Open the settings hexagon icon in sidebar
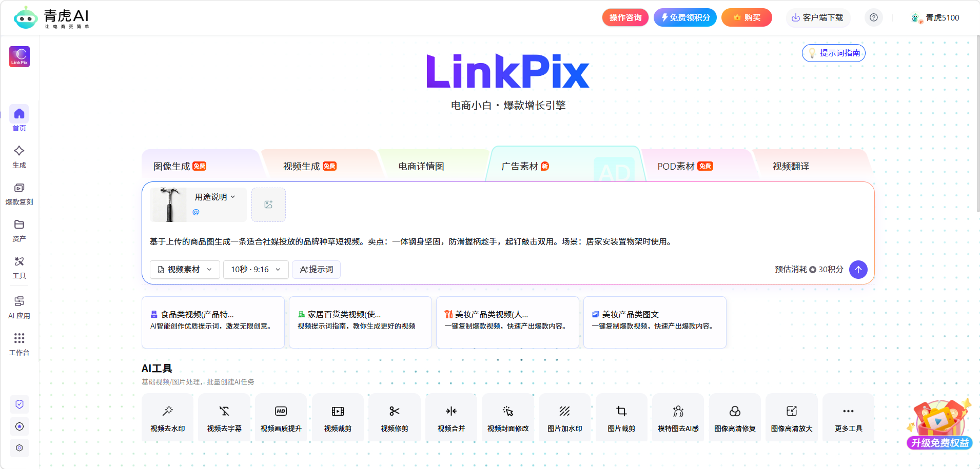The width and height of the screenshot is (980, 469). (19, 448)
